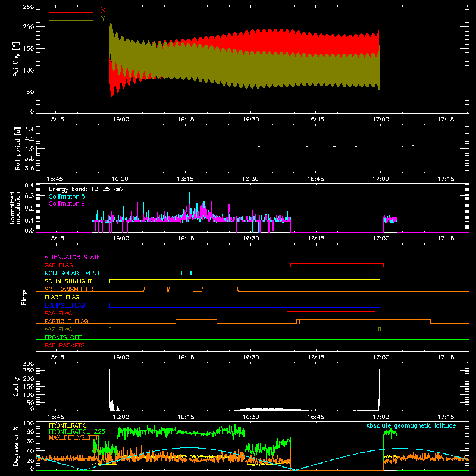Click the MAX_DET_VS_TOT legend entry
This screenshot has height=476, width=476.
[x=74, y=437]
